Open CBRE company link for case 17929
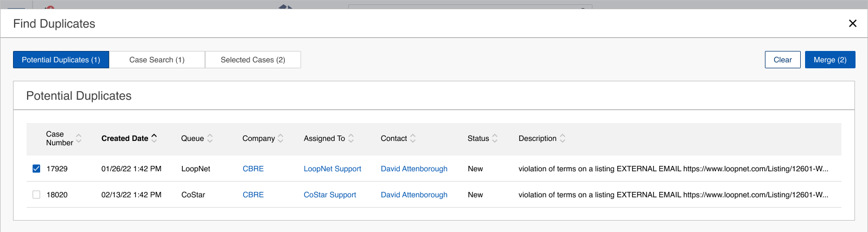This screenshot has height=232, width=868. pos(253,169)
